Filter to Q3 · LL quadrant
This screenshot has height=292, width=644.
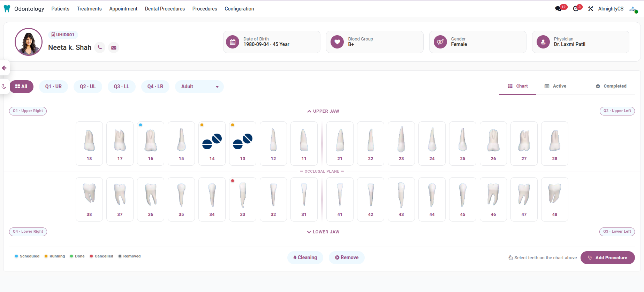pyautogui.click(x=121, y=87)
